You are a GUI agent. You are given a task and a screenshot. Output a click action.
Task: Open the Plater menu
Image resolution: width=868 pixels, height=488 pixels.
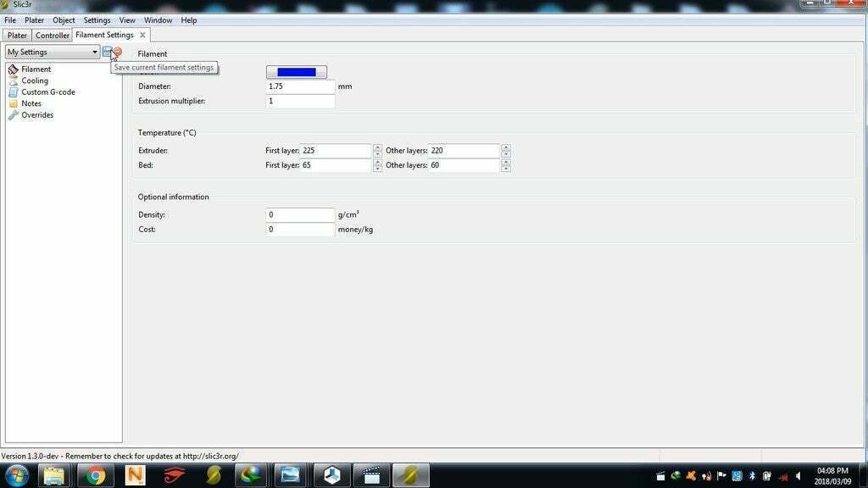(34, 20)
